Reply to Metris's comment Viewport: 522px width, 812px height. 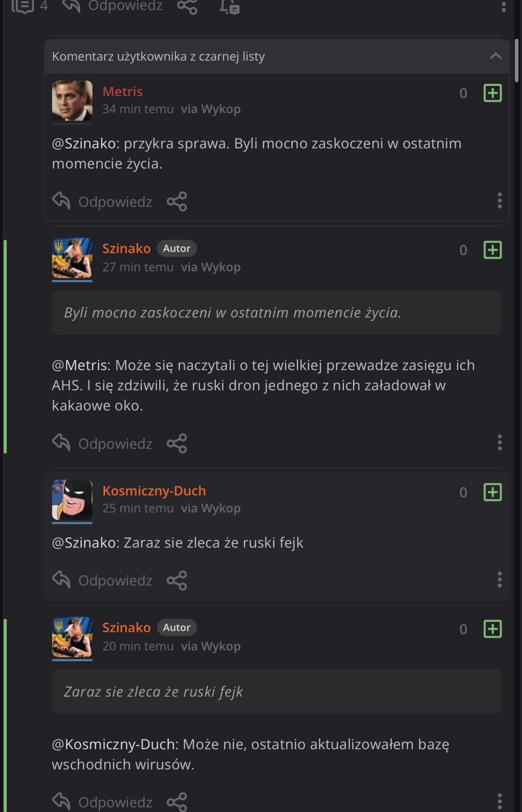tap(103, 202)
